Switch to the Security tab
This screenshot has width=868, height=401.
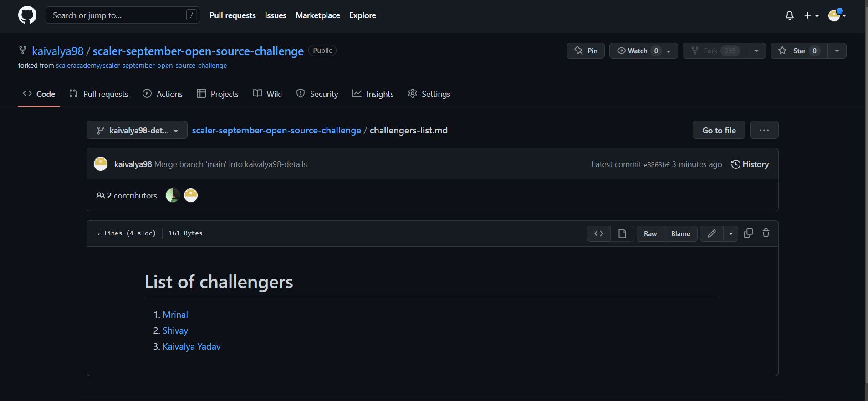point(317,94)
